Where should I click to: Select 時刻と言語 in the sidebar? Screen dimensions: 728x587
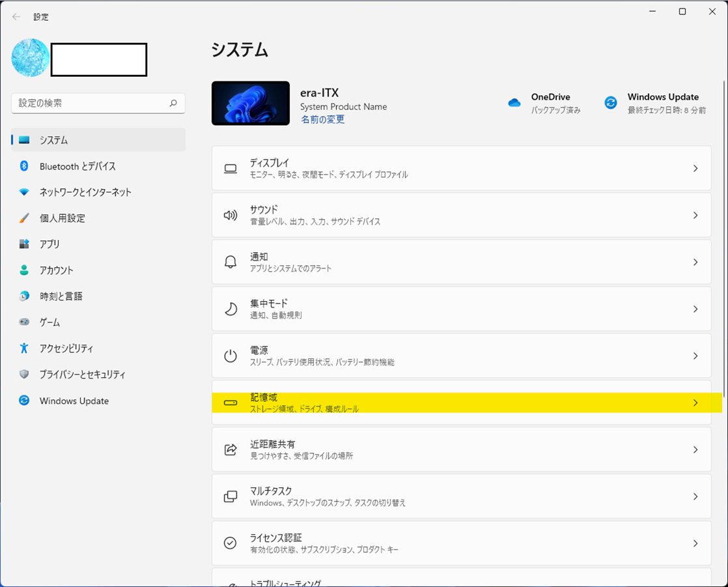tap(61, 296)
